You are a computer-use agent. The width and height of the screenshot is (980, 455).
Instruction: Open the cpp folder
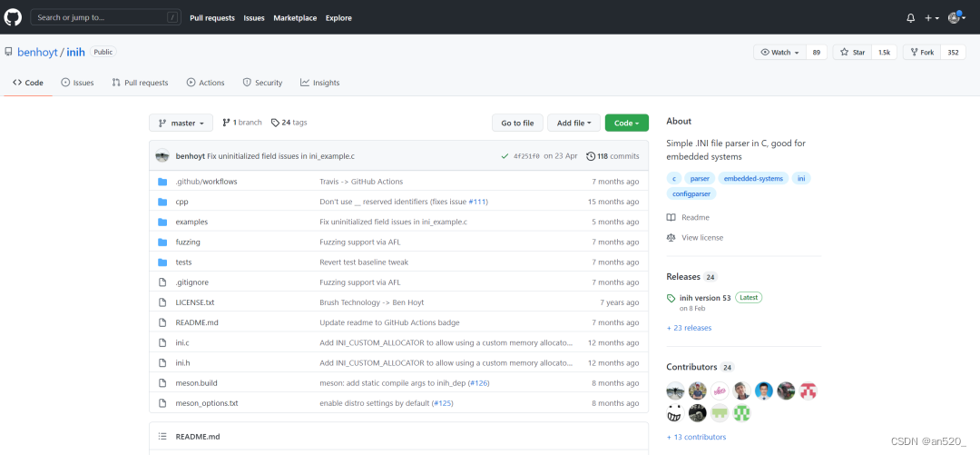point(181,202)
